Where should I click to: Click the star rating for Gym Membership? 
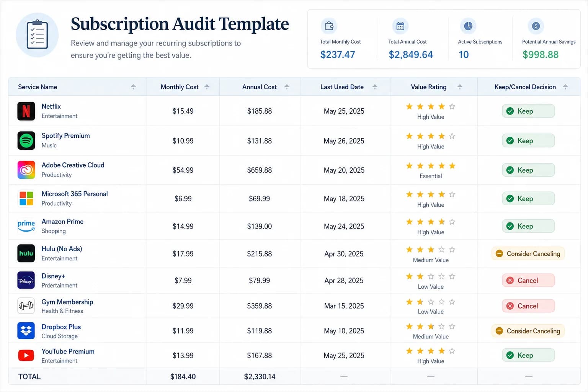pyautogui.click(x=431, y=302)
